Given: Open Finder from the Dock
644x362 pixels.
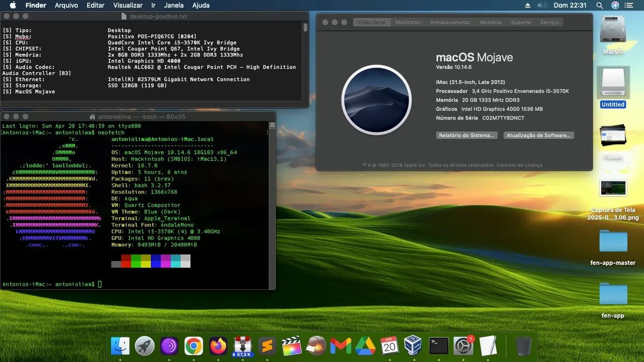Looking at the screenshot, I should pyautogui.click(x=120, y=346).
